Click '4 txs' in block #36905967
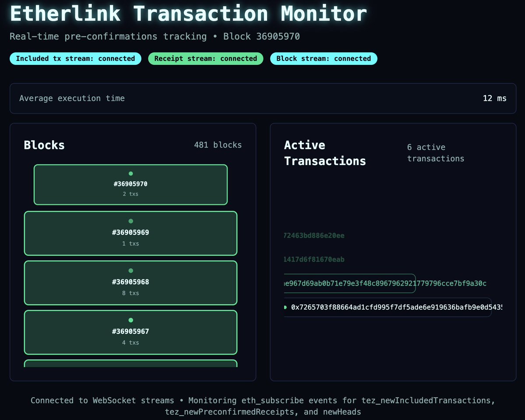 tap(130, 342)
